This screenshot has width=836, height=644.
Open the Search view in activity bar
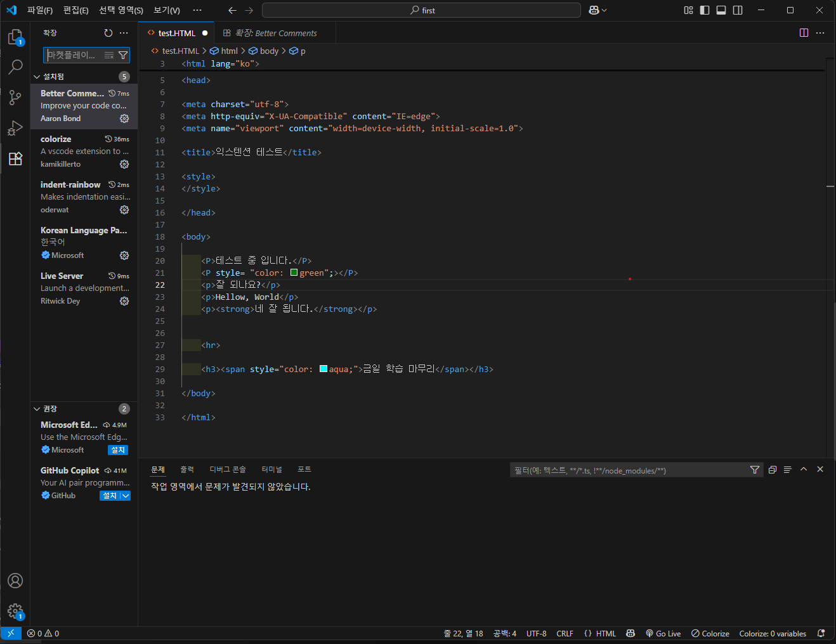(15, 67)
